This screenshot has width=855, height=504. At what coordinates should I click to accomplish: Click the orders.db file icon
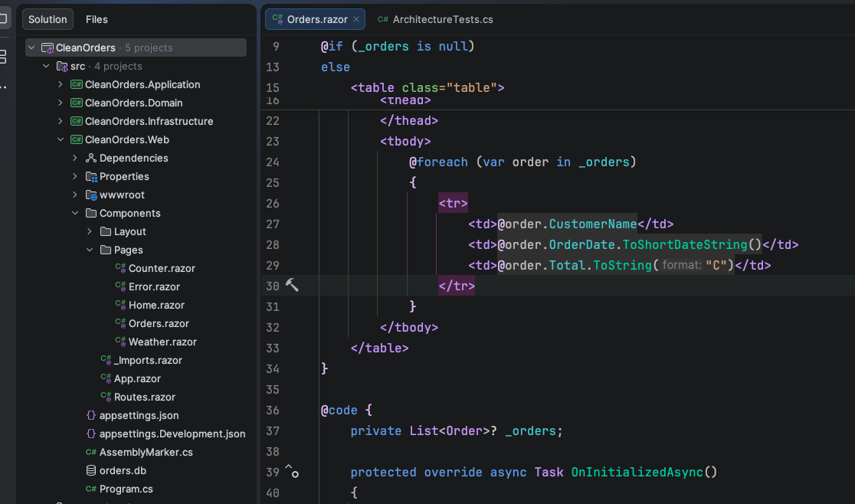pos(91,470)
